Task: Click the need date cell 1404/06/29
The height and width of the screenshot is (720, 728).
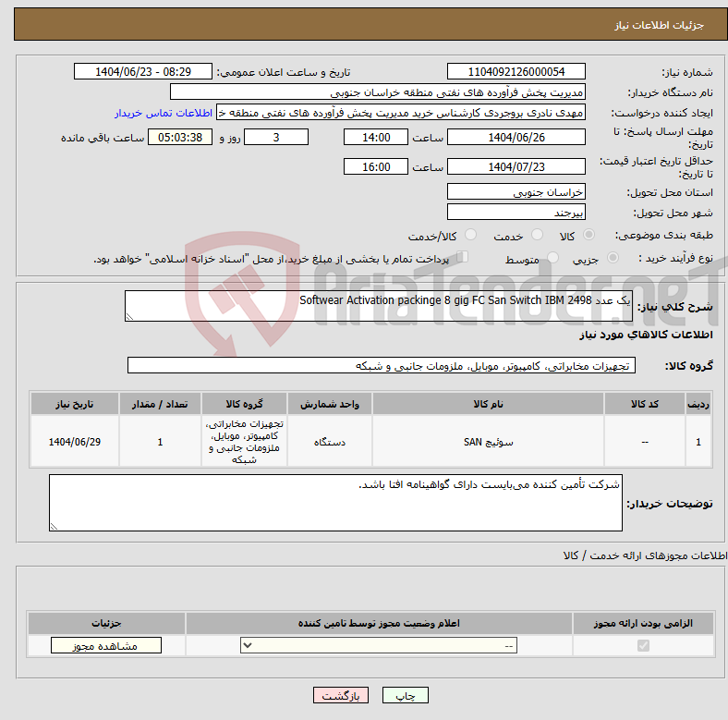Action: 74,442
